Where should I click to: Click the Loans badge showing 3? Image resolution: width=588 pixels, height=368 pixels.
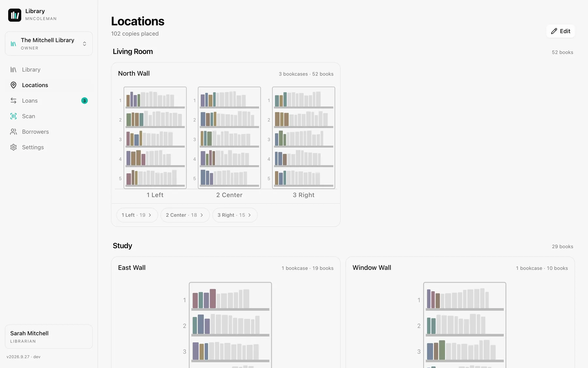(84, 101)
